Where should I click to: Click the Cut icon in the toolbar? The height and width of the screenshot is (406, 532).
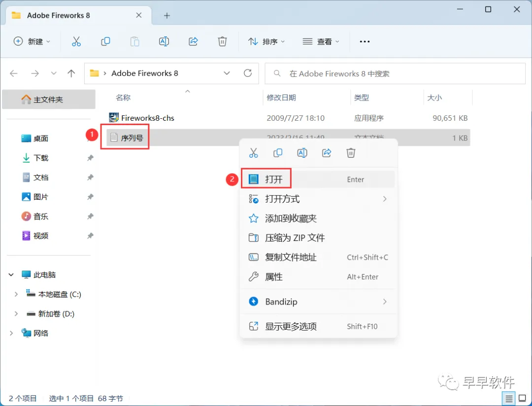tap(76, 41)
